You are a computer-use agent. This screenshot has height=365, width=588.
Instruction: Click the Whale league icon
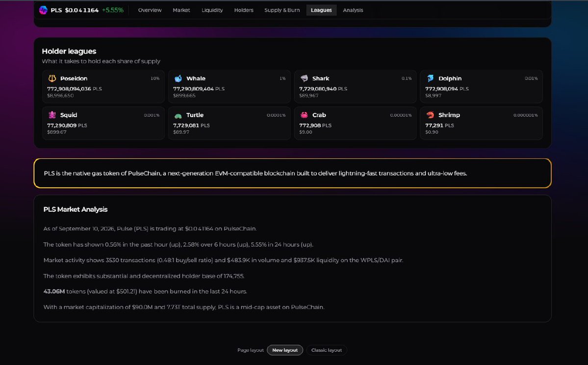[x=178, y=78]
